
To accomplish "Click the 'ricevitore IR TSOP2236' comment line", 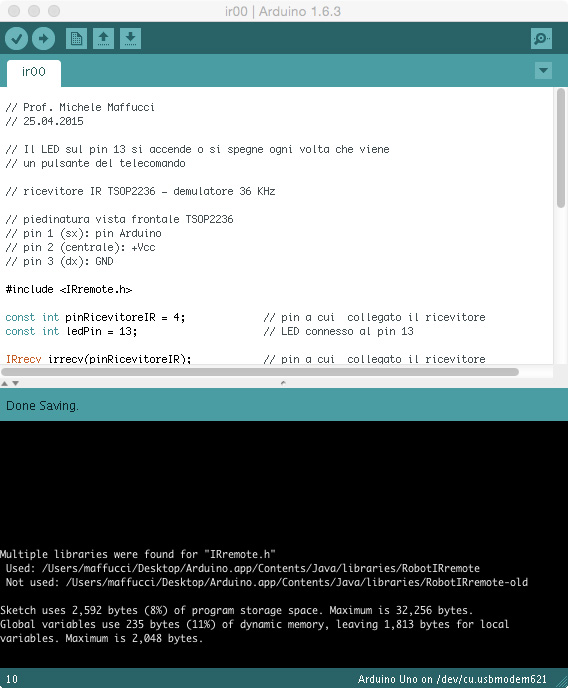I will (x=140, y=192).
